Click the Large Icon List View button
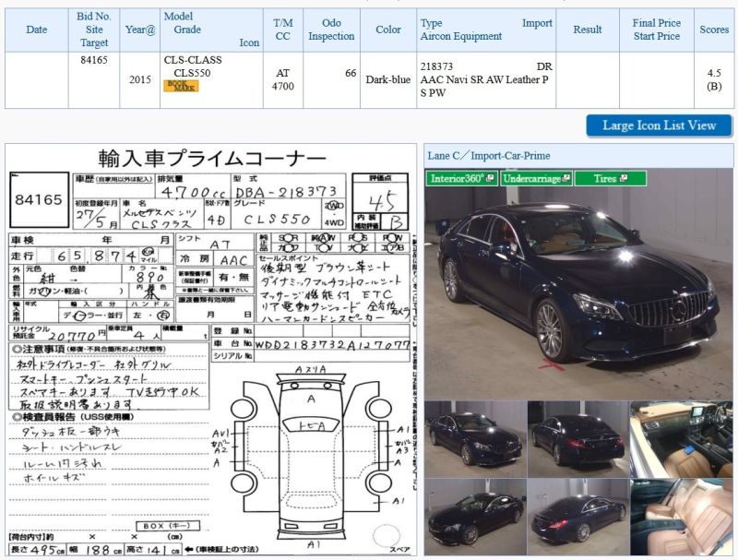The width and height of the screenshot is (738, 560). 659,125
